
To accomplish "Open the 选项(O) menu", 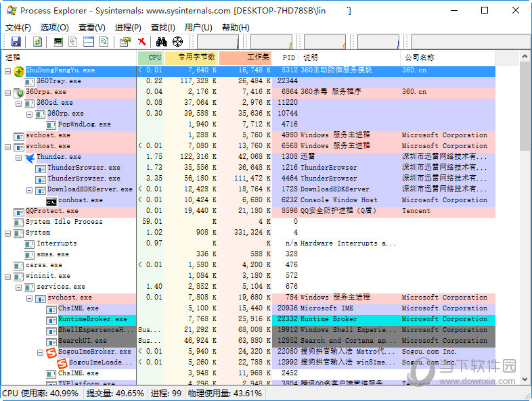I will point(55,27).
